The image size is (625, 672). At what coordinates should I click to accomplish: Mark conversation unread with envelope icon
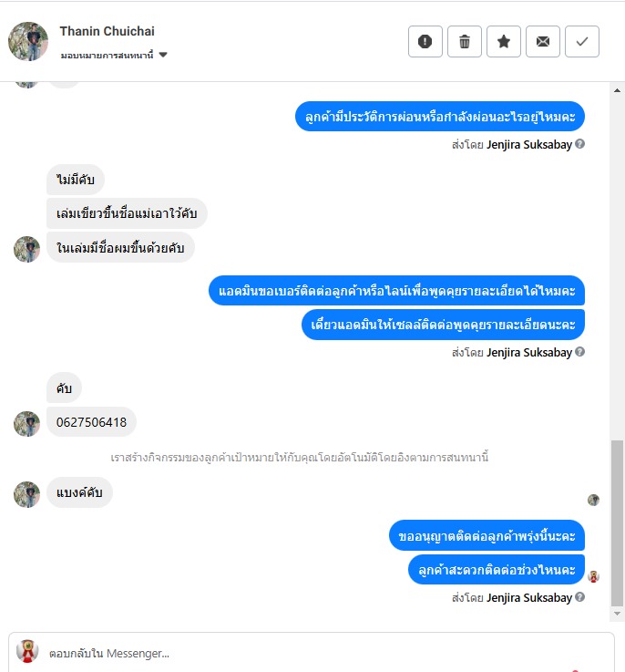[543, 42]
